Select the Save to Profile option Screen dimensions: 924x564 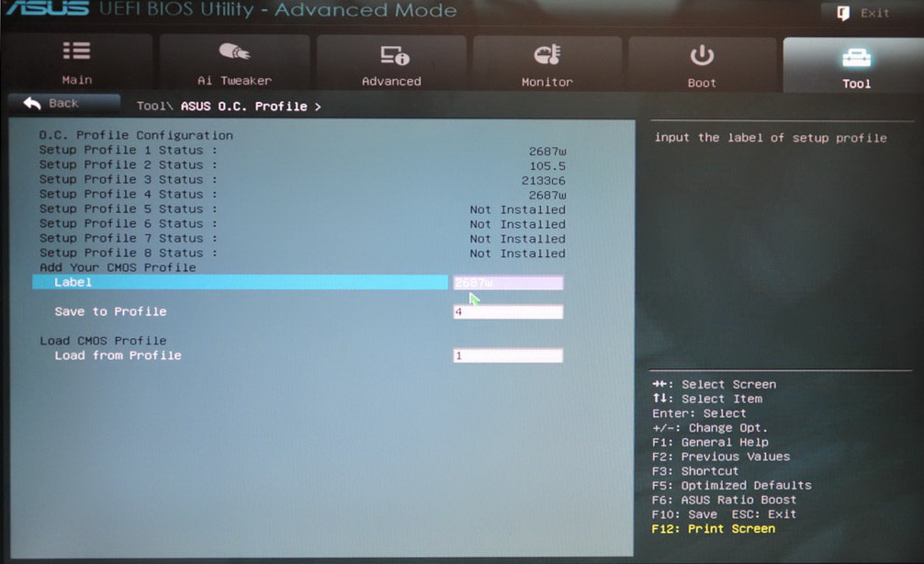click(x=111, y=311)
